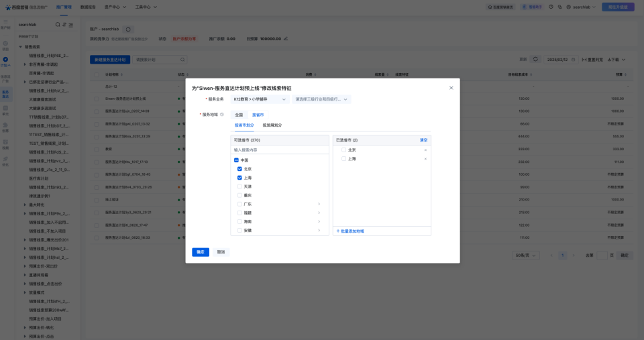Open the third-level industry dropdown

click(x=321, y=99)
